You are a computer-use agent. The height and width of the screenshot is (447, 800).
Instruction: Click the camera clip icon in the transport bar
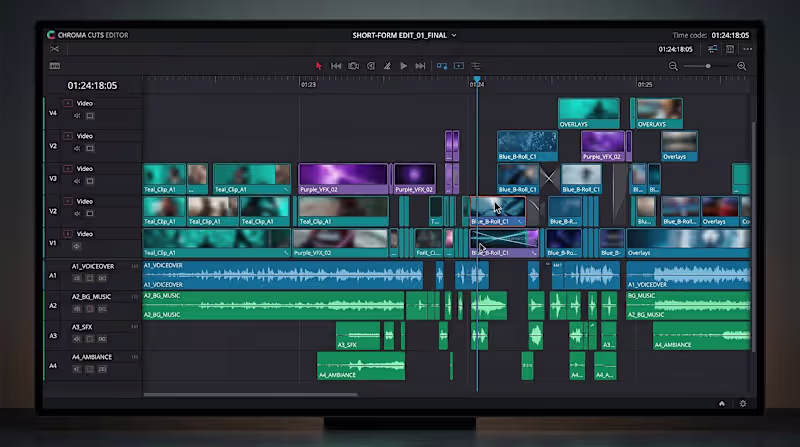coord(353,66)
